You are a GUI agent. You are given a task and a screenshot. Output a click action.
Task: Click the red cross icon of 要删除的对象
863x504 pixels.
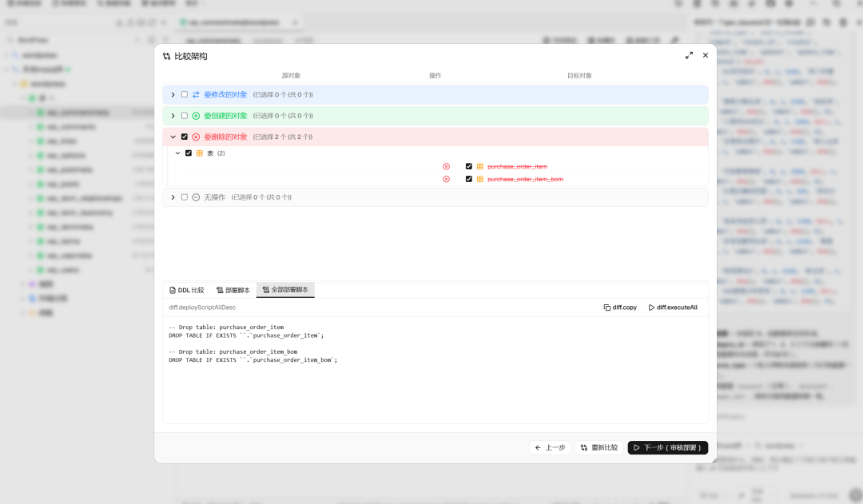[x=196, y=137]
